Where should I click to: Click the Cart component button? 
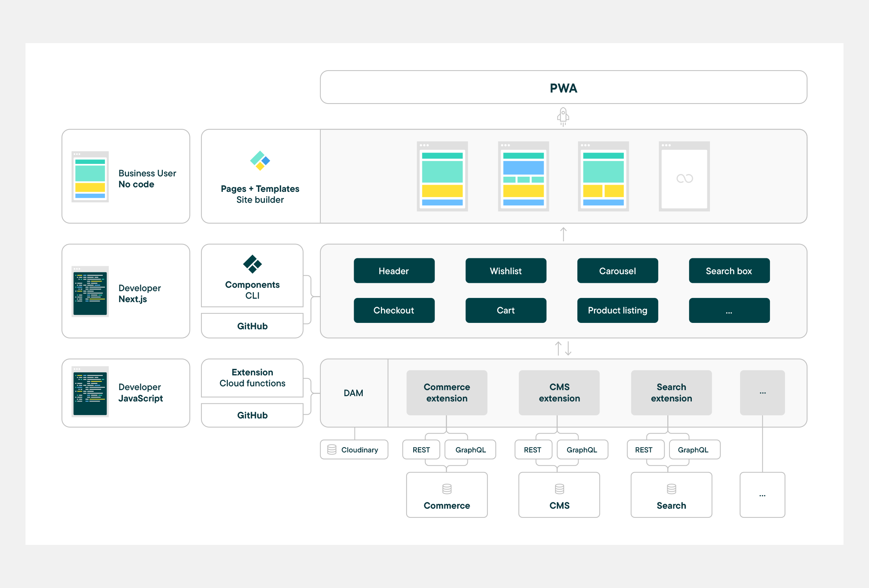[506, 310]
